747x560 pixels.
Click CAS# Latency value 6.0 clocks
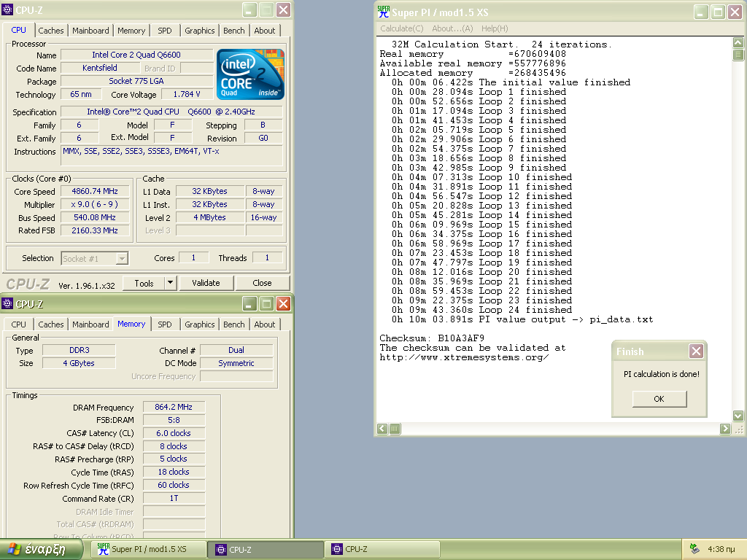[x=174, y=433]
